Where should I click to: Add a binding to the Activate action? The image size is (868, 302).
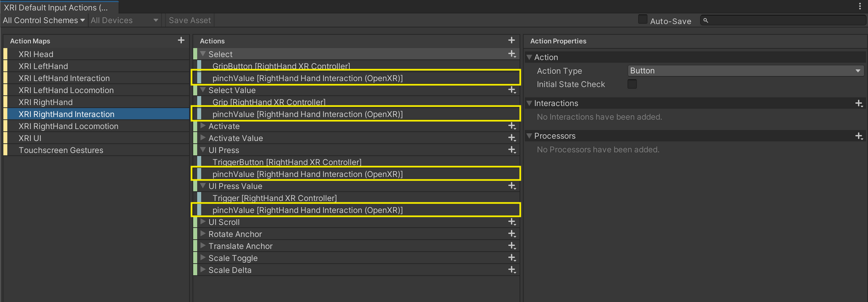[x=512, y=126]
